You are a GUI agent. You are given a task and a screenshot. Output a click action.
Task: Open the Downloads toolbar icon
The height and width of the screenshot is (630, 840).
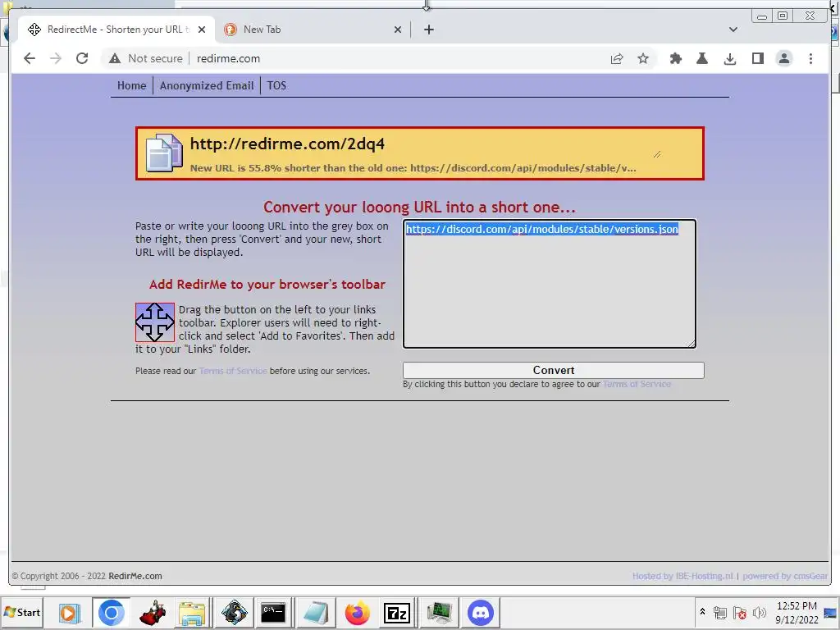pyautogui.click(x=729, y=58)
